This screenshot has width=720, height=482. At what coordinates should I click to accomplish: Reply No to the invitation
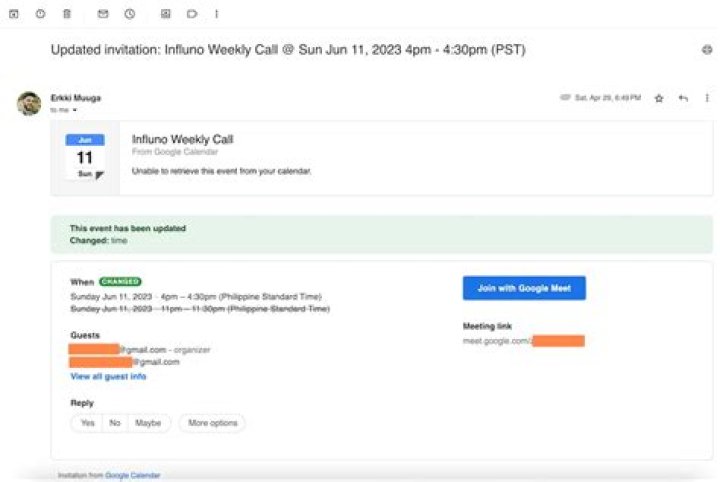(x=115, y=423)
